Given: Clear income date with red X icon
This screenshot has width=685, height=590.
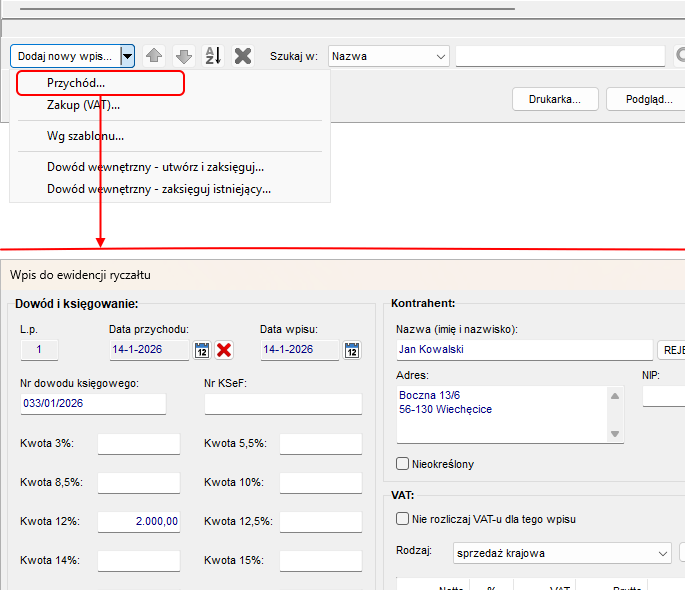Looking at the screenshot, I should (224, 350).
